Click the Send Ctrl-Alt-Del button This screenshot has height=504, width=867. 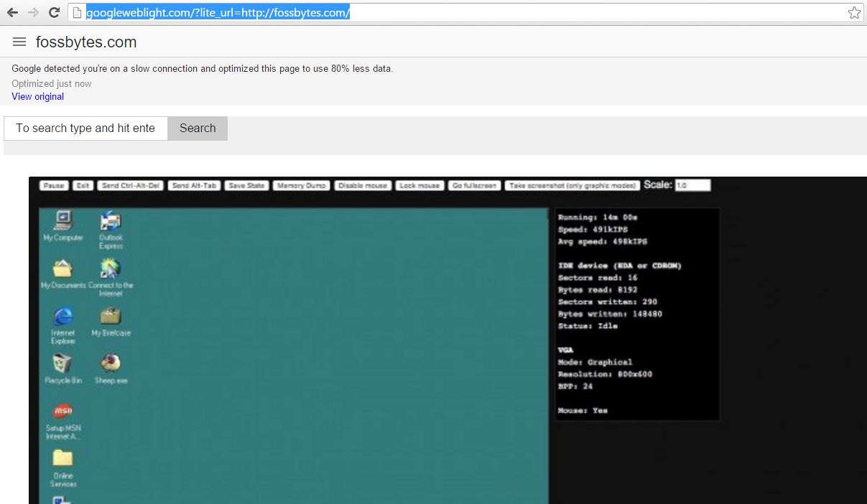(130, 185)
